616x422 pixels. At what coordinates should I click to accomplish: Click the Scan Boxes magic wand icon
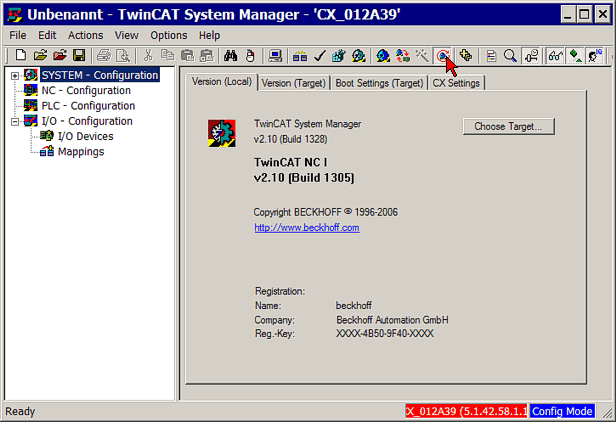(x=422, y=56)
